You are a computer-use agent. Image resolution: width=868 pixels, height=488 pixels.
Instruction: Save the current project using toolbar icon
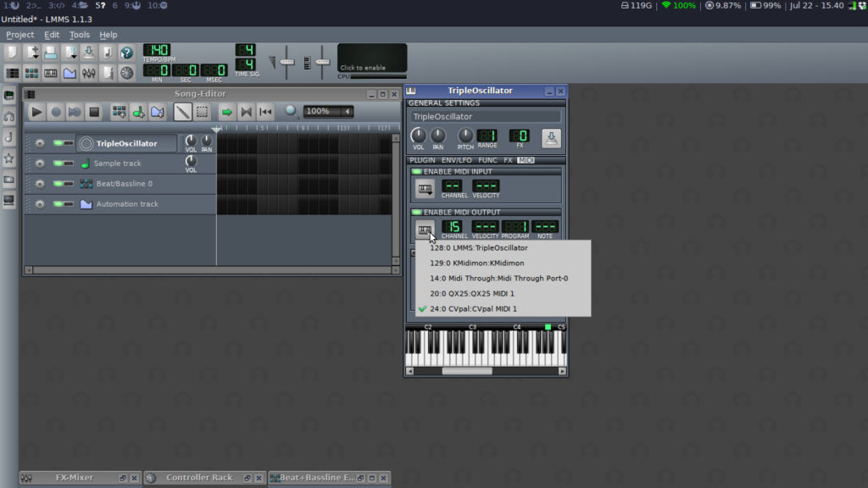click(88, 53)
